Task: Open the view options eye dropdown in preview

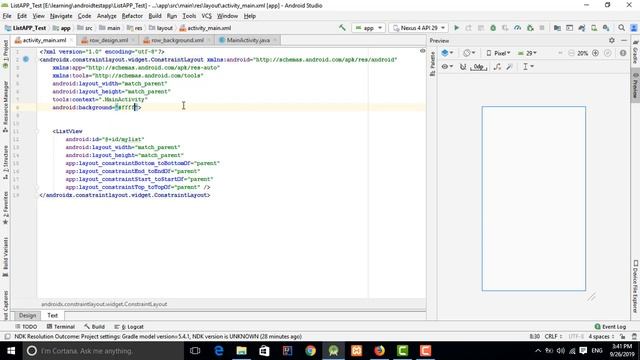Action: 447,67
